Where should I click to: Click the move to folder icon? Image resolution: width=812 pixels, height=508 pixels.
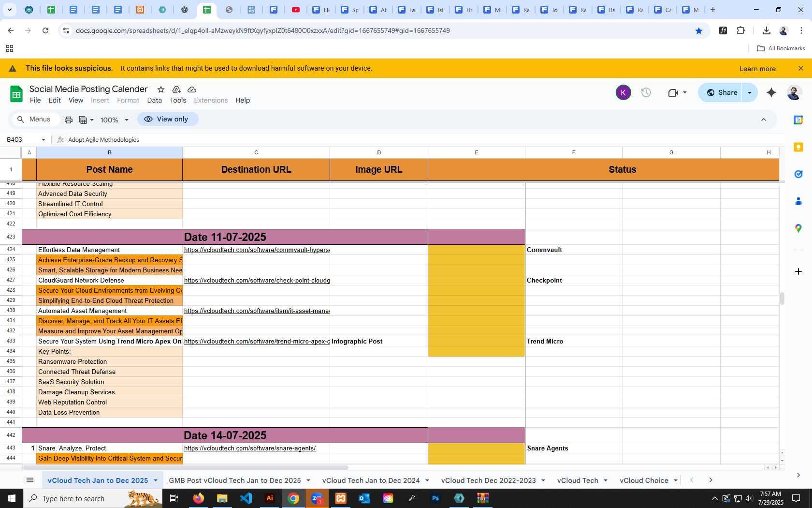click(176, 90)
